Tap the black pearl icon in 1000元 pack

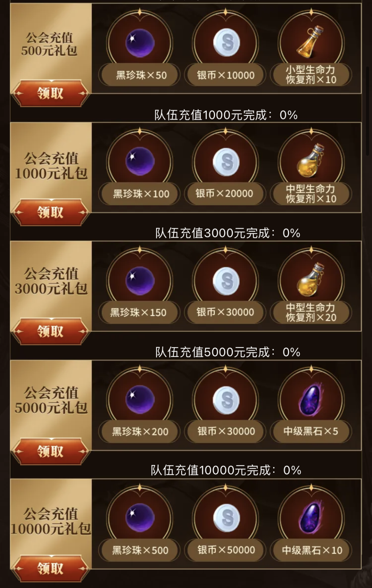point(139,161)
